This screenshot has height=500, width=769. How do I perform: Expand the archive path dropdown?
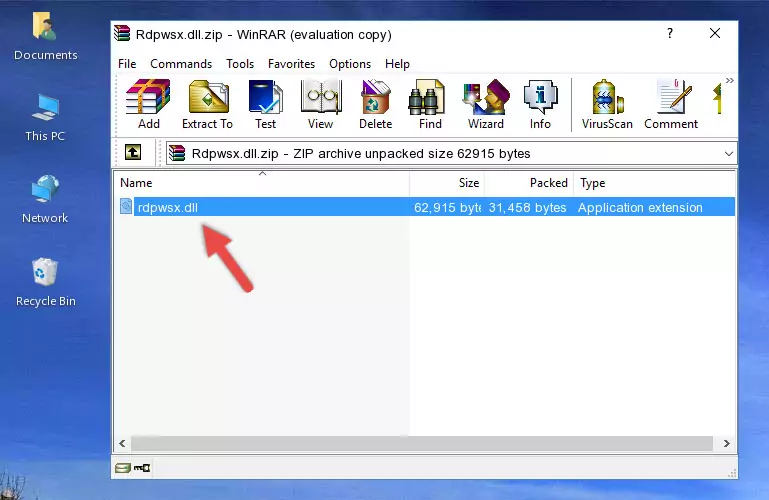(x=729, y=153)
